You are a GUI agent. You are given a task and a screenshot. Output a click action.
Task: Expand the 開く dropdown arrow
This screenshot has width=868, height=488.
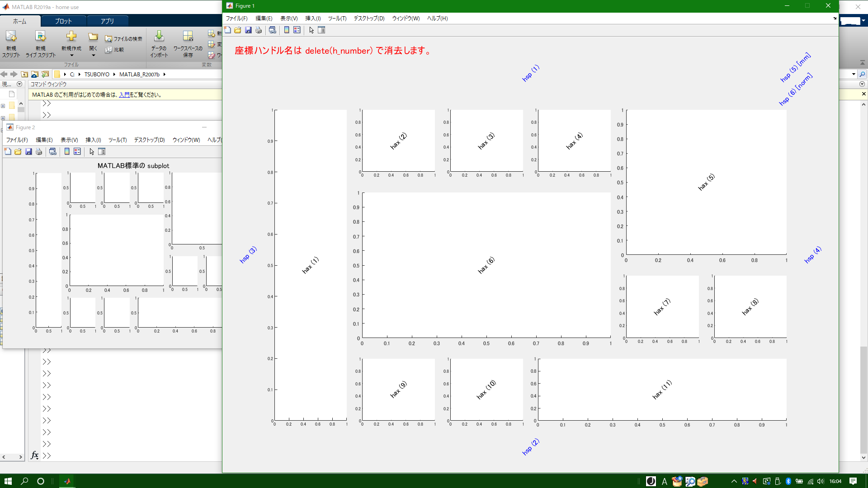pos(93,55)
